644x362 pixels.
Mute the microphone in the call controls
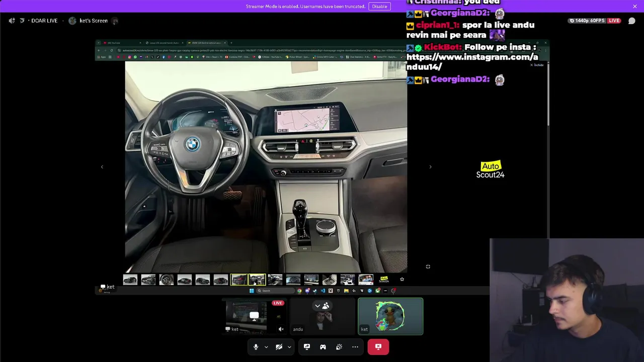[256, 347]
